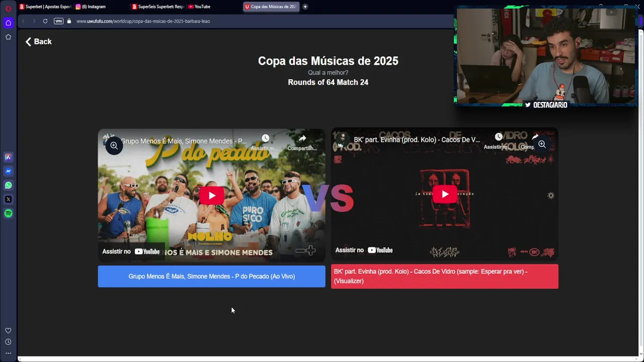Open Messenger in the sidebar
This screenshot has height=362, width=644.
point(8,171)
